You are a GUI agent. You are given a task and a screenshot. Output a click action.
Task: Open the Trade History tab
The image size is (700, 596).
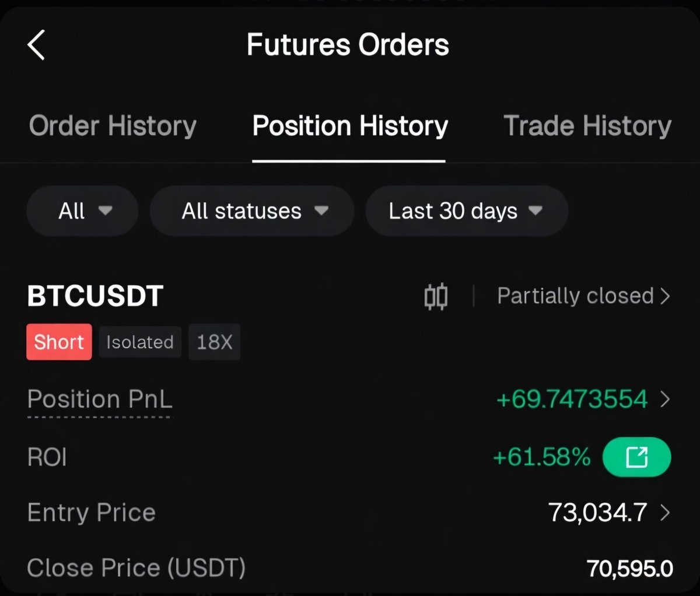pos(587,126)
